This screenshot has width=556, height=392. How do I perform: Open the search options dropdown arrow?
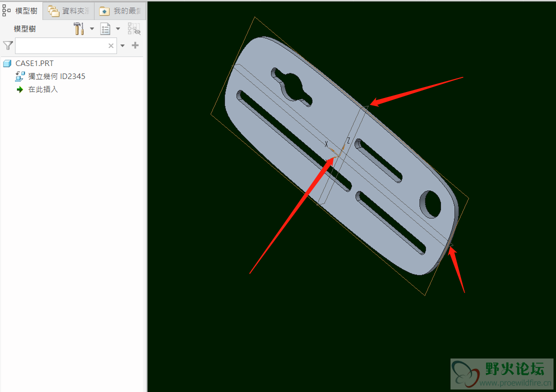[x=122, y=46]
